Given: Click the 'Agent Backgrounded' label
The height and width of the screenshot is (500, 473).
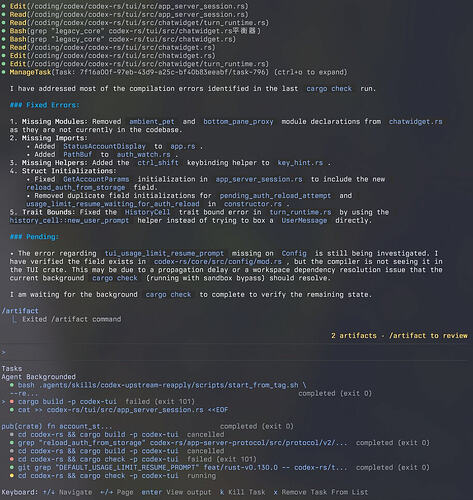Looking at the screenshot, I should pos(39,377).
